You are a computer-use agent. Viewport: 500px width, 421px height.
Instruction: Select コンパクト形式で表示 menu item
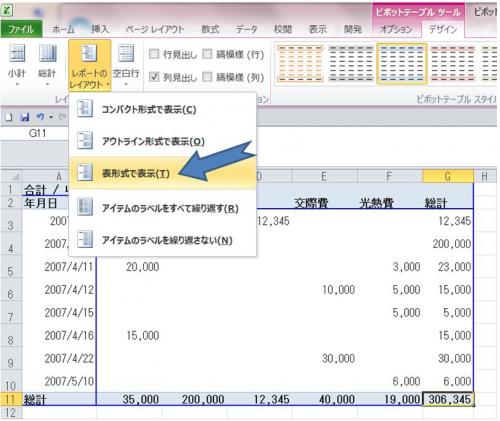[162, 109]
